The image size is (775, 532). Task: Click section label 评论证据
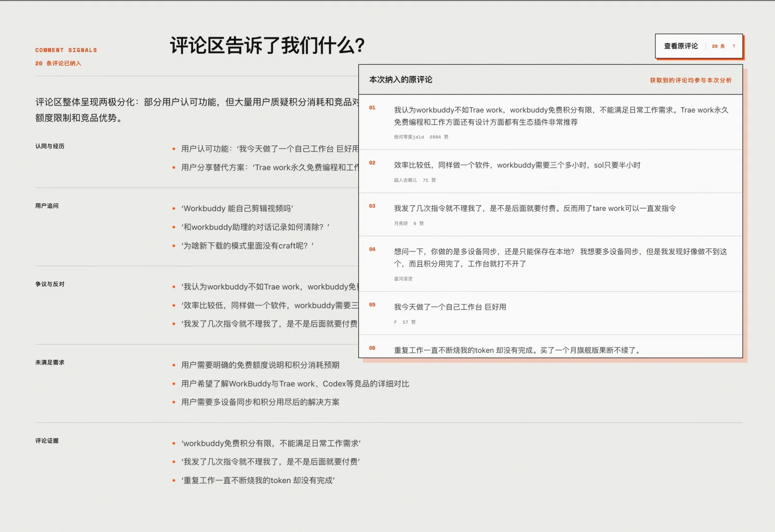click(47, 441)
